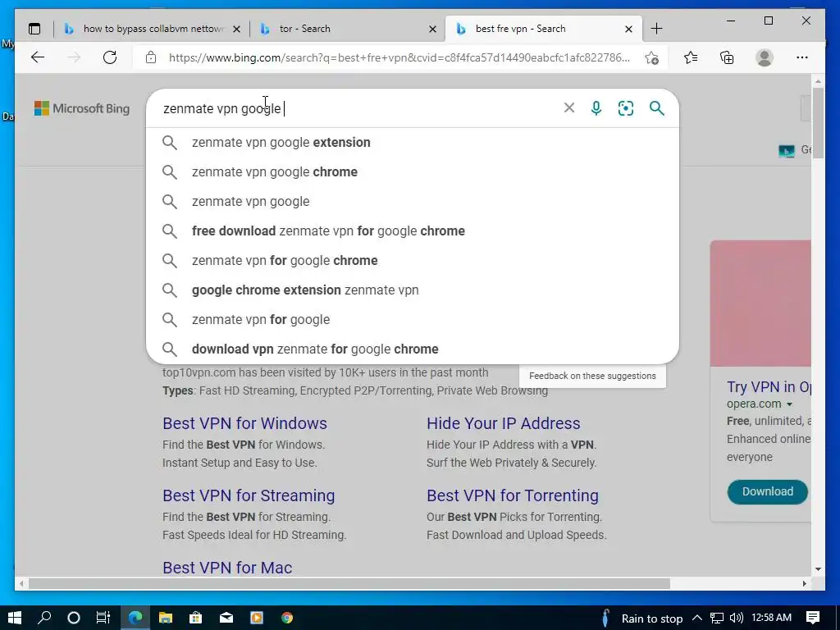The width and height of the screenshot is (840, 630).
Task: Open browser profile avatar
Action: [x=765, y=57]
